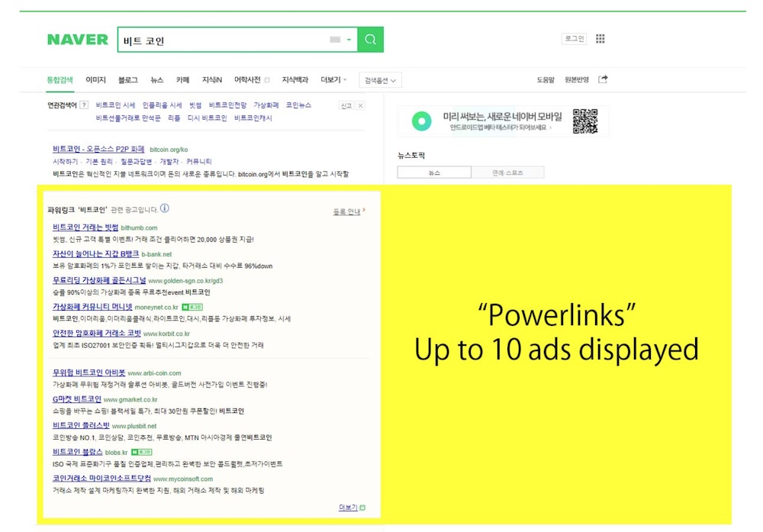Click the www.korbit.co.kr URL text
Viewport: 763px width, 532px height.
166,334
